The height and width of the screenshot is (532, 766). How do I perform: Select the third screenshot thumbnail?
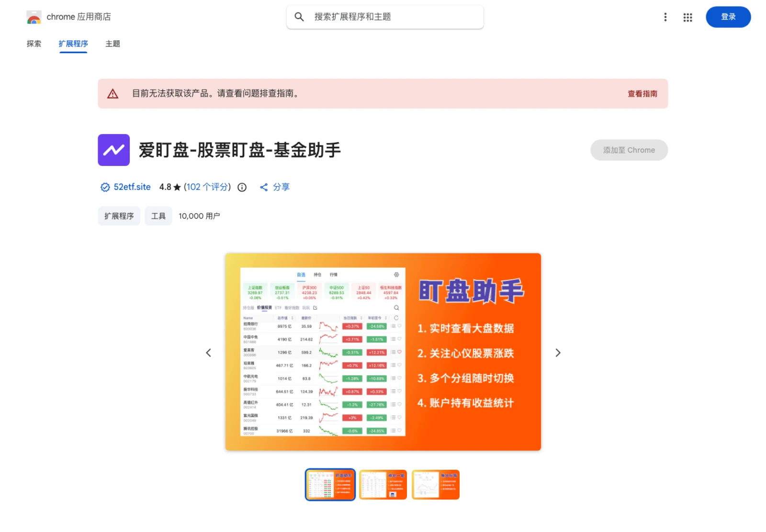pos(436,485)
